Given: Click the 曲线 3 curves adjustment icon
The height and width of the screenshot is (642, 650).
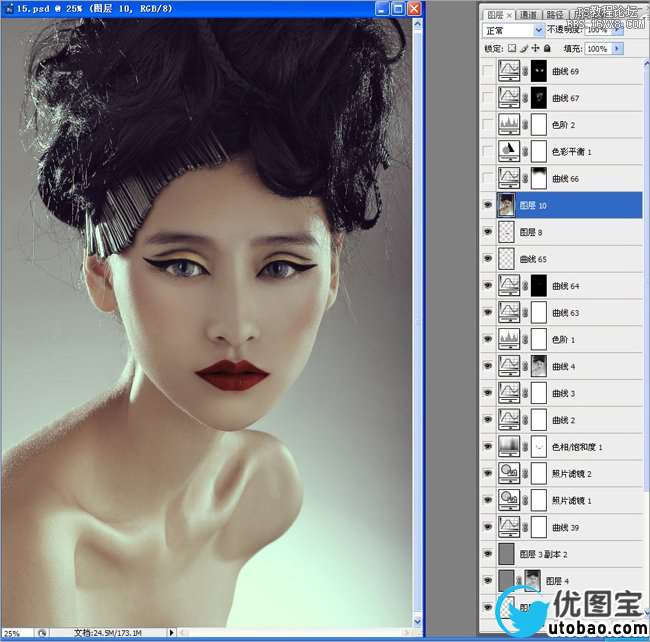Looking at the screenshot, I should 509,393.
